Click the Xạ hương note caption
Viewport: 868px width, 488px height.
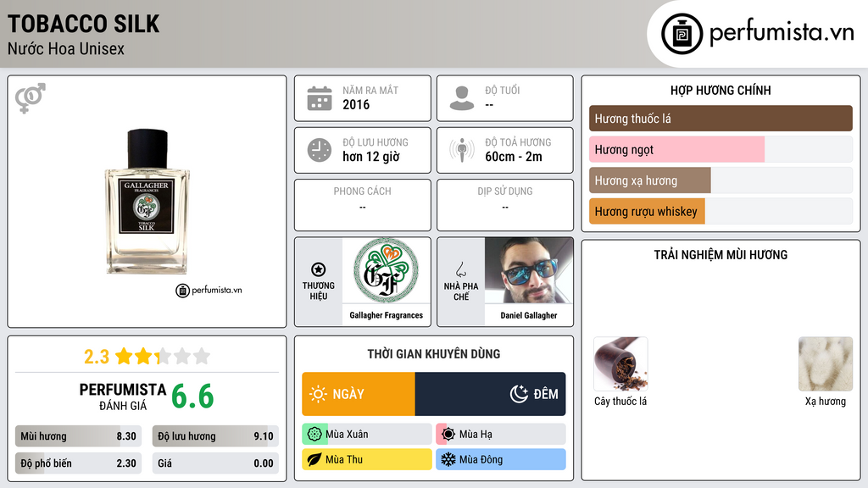(826, 401)
